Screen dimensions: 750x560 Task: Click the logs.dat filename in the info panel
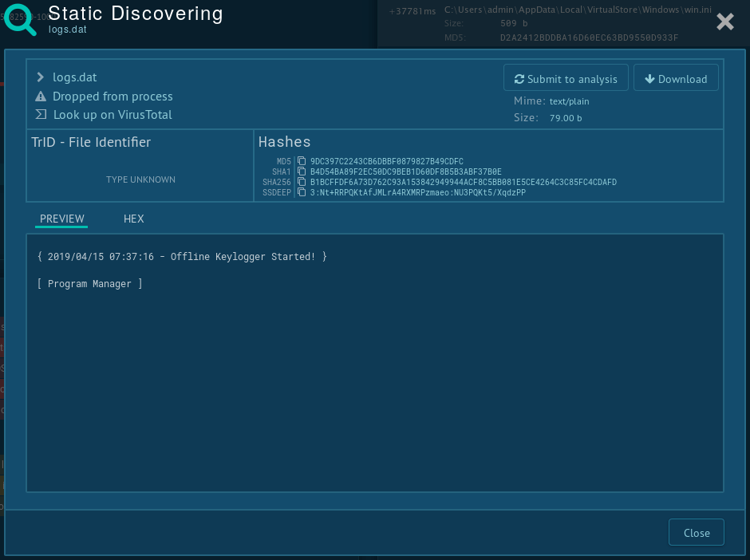(75, 77)
